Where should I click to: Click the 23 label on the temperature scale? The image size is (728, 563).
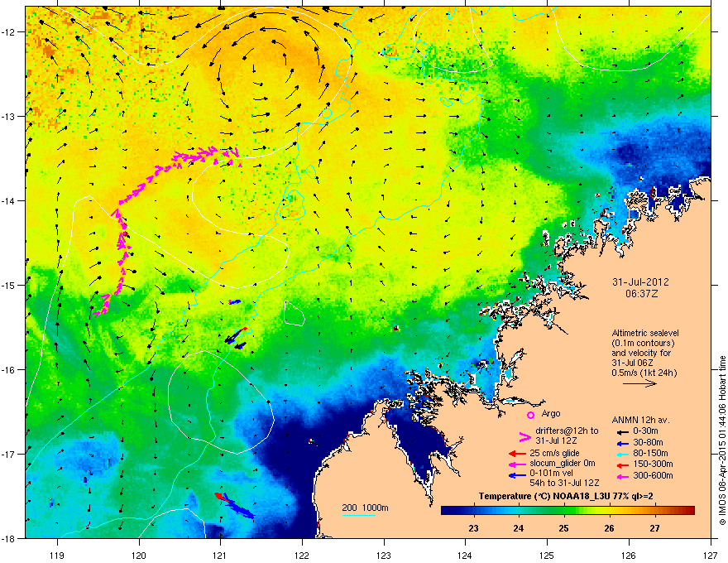click(473, 528)
